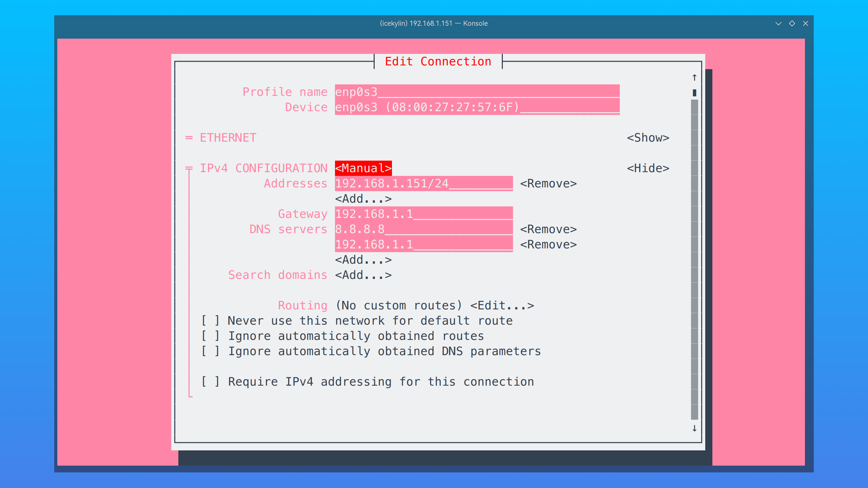Toggle Never use this network for default route
The height and width of the screenshot is (488, 868).
(x=357, y=321)
